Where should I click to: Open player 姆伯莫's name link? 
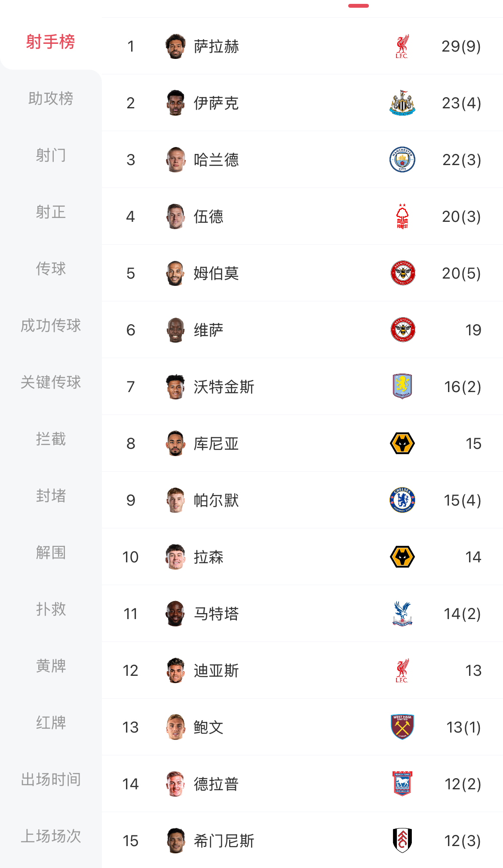216,273
